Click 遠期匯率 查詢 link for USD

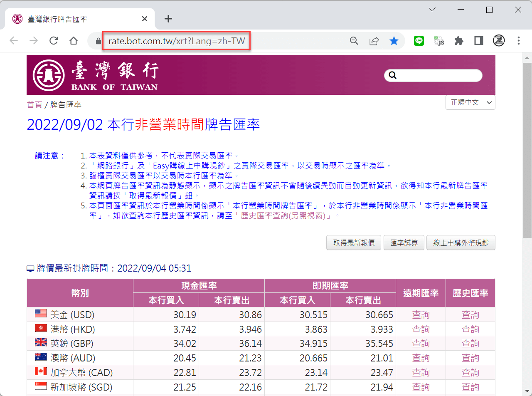[x=421, y=315]
